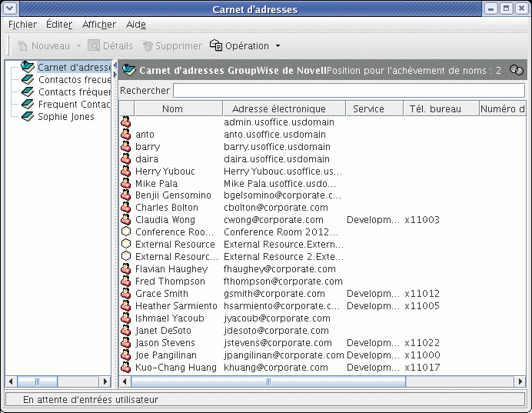The image size is (532, 413).
Task: Click the user icon for anto
Action: coord(126,134)
